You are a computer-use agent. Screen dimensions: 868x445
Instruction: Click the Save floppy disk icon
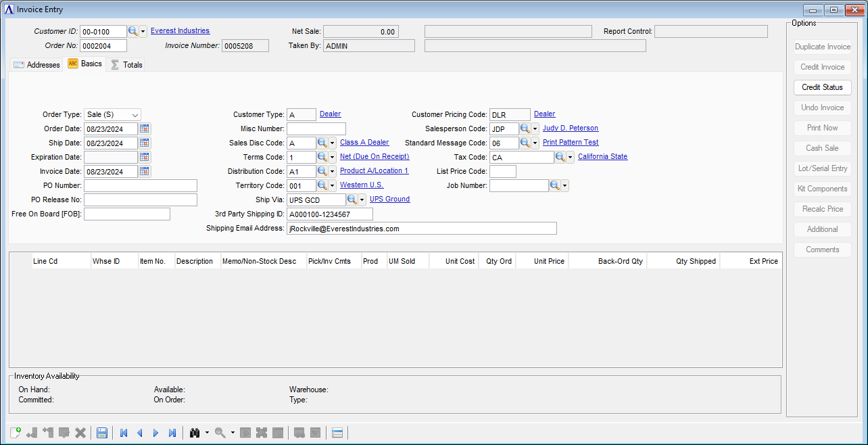click(x=102, y=433)
